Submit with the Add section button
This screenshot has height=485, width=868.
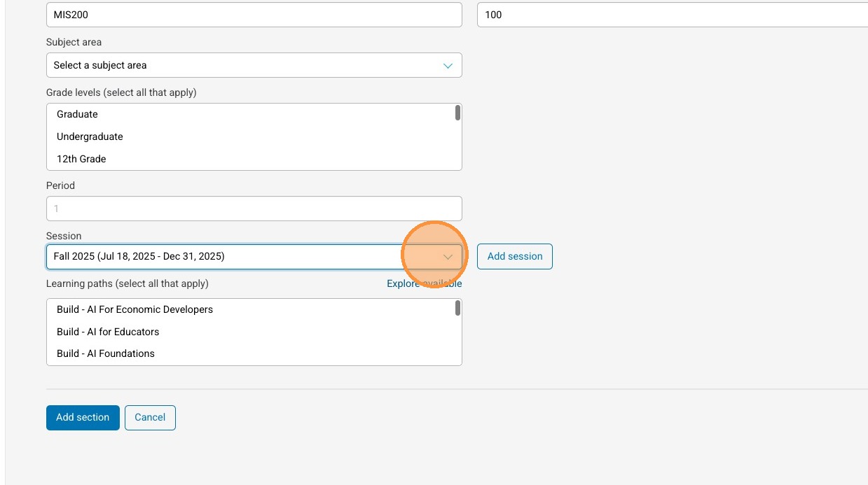click(x=83, y=418)
